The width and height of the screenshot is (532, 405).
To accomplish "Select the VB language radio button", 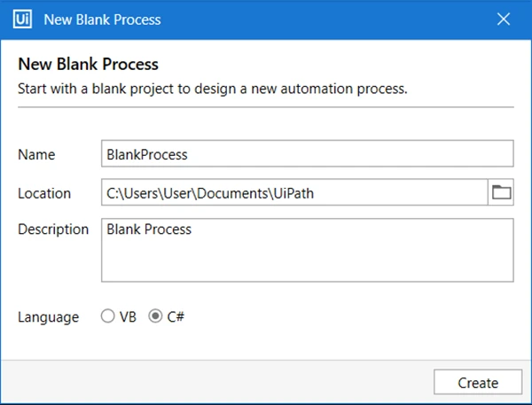I will point(107,316).
